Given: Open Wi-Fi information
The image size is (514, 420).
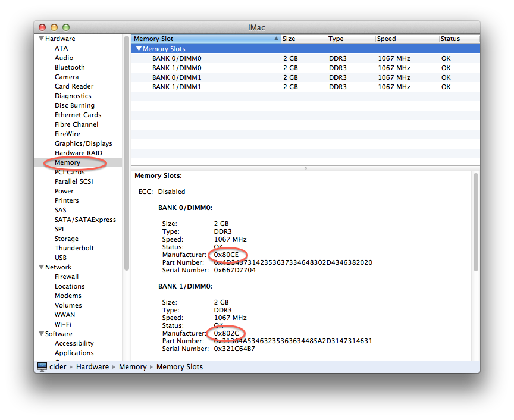Looking at the screenshot, I should point(63,324).
